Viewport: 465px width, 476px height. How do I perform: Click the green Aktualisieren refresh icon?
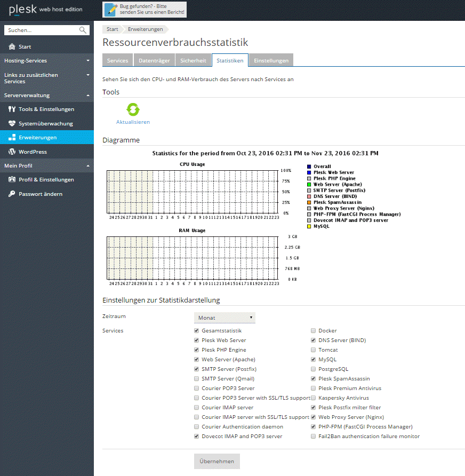click(x=133, y=109)
